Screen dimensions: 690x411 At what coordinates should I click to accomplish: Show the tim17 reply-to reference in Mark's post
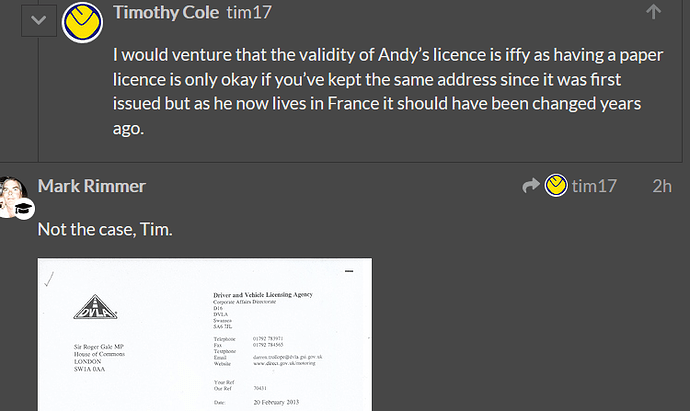click(593, 186)
